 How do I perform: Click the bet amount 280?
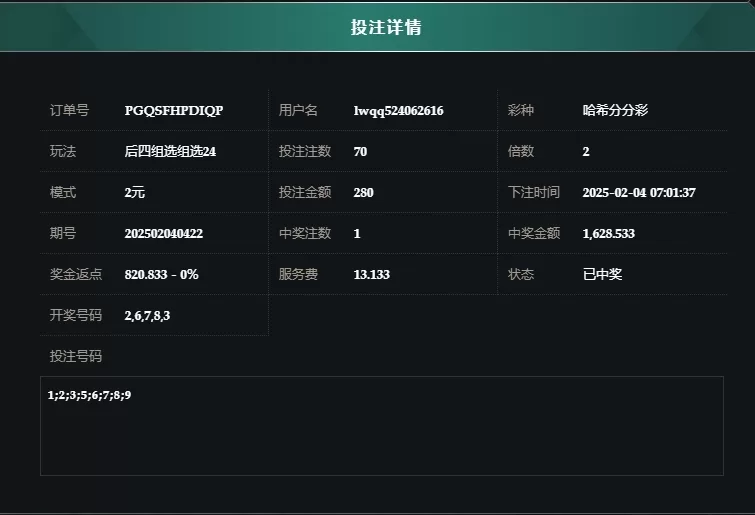[x=364, y=193]
